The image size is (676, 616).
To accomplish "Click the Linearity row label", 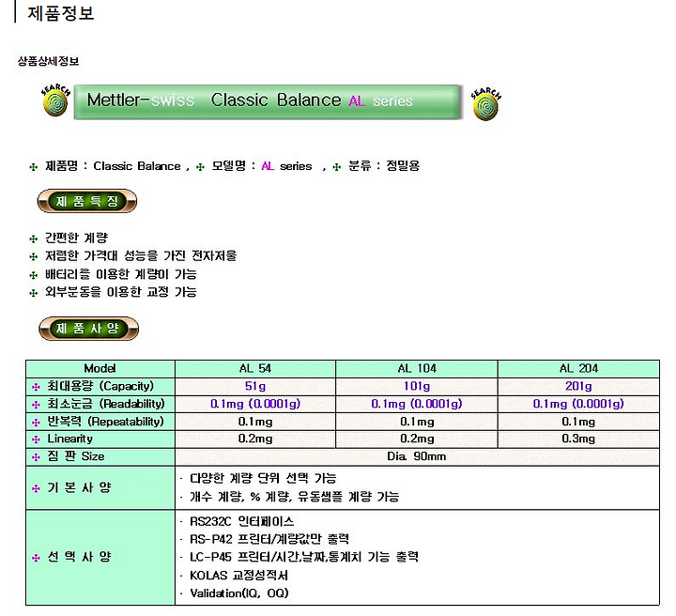I will 69,439.
